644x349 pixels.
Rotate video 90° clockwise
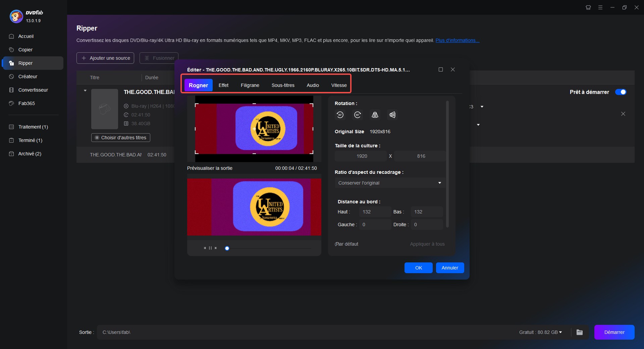click(358, 115)
